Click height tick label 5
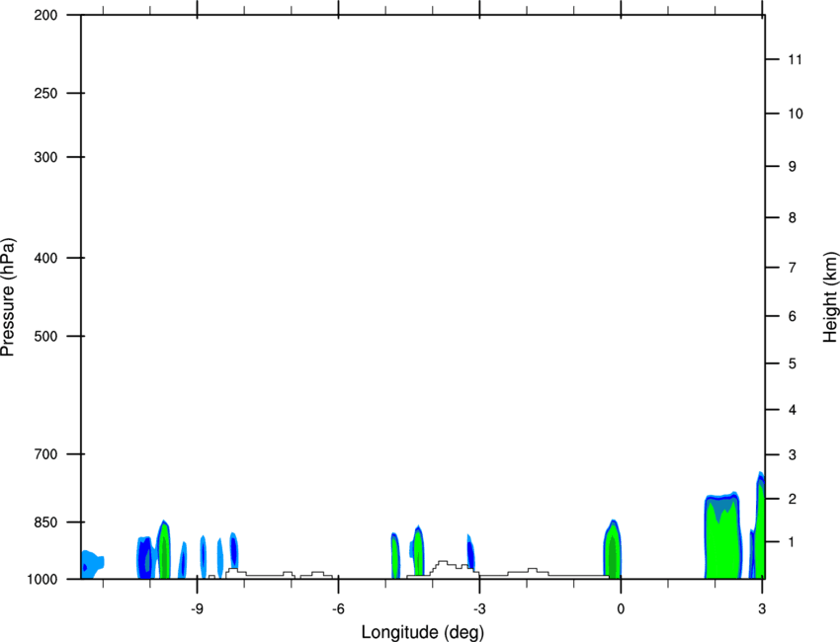This screenshot has height=642, width=840. click(793, 364)
